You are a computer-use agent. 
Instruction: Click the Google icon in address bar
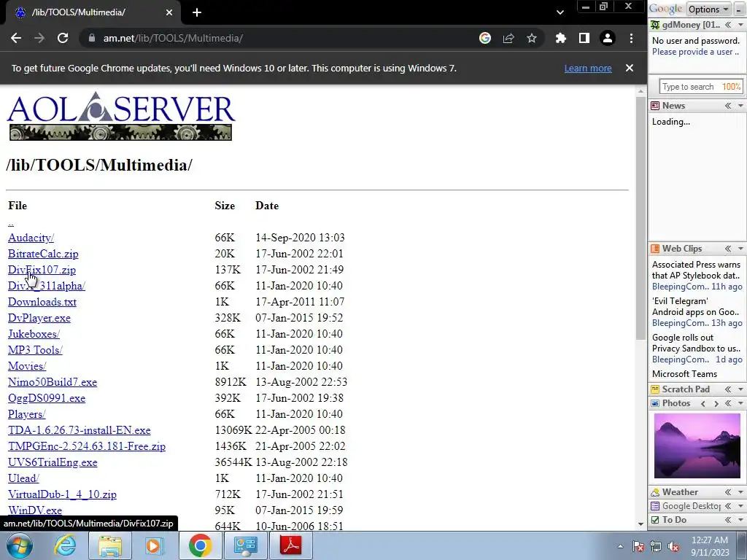click(485, 38)
